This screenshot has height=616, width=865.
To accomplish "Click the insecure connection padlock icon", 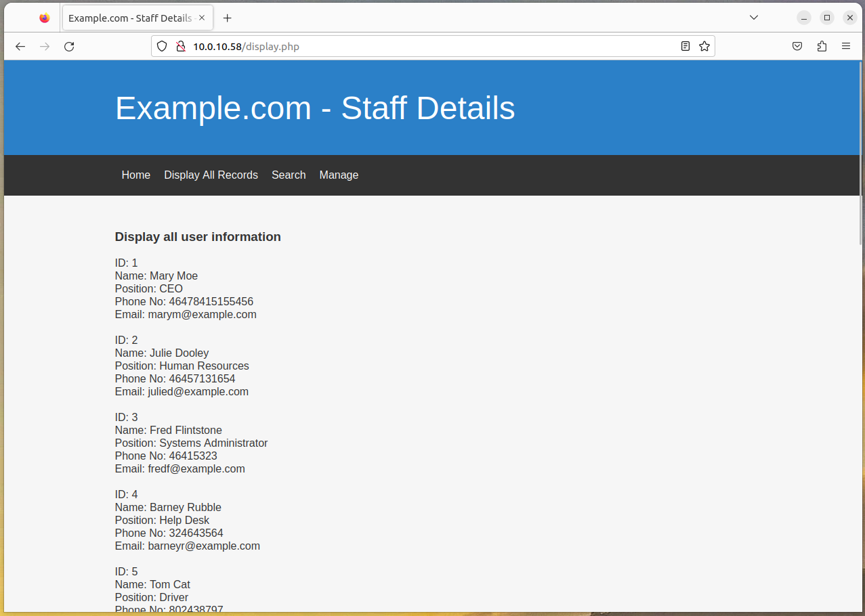I will [x=180, y=47].
